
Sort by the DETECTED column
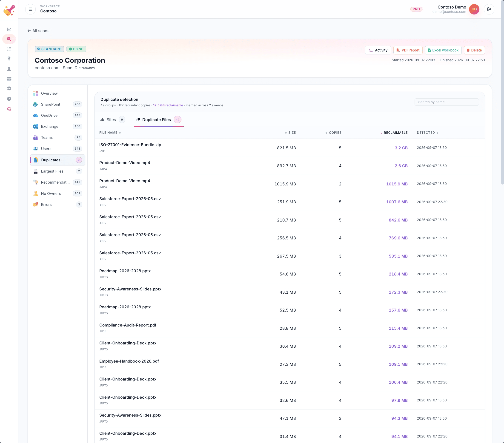pyautogui.click(x=428, y=133)
